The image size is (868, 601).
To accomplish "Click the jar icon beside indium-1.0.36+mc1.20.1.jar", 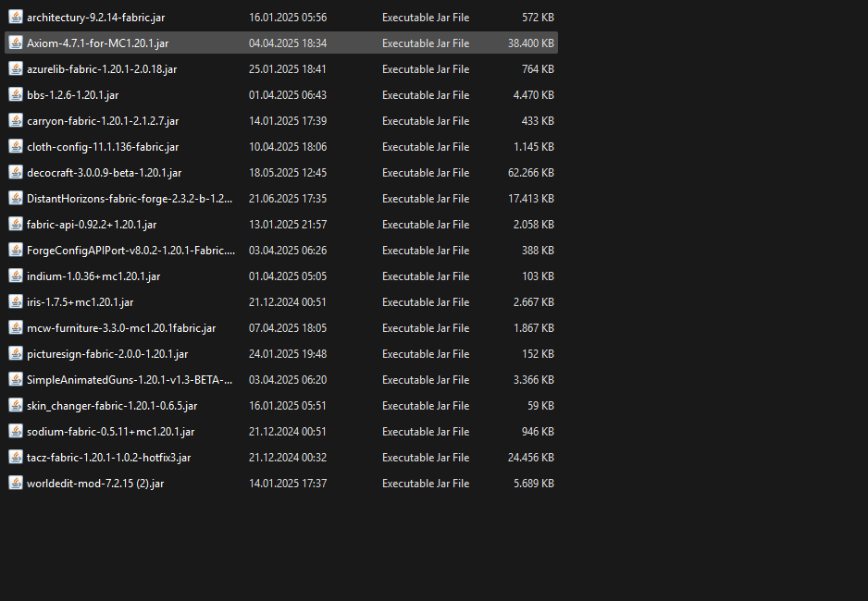I will pyautogui.click(x=16, y=276).
